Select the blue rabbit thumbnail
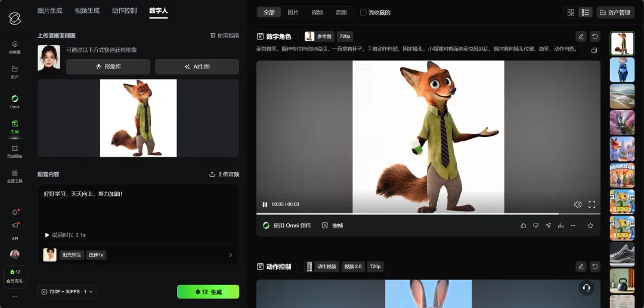 [622, 70]
